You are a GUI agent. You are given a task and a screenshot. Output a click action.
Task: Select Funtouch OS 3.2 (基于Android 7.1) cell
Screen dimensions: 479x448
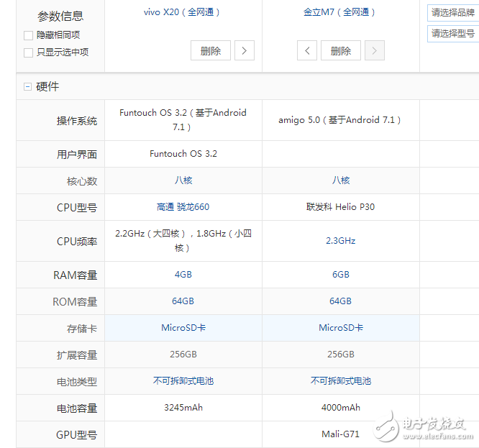(183, 120)
